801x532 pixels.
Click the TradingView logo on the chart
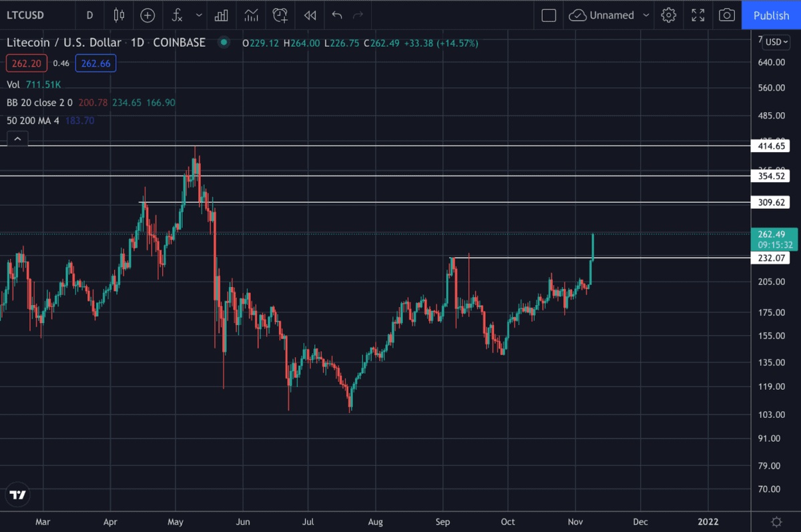[18, 495]
